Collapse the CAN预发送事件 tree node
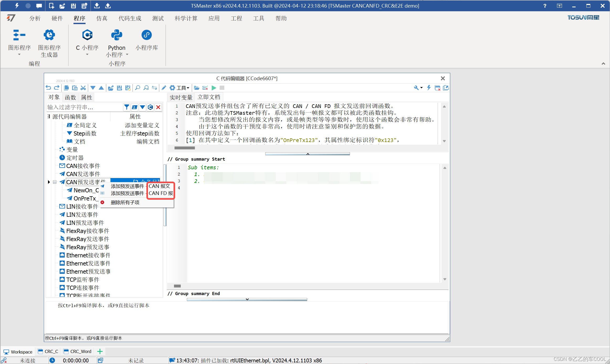The width and height of the screenshot is (610, 364). click(x=55, y=182)
